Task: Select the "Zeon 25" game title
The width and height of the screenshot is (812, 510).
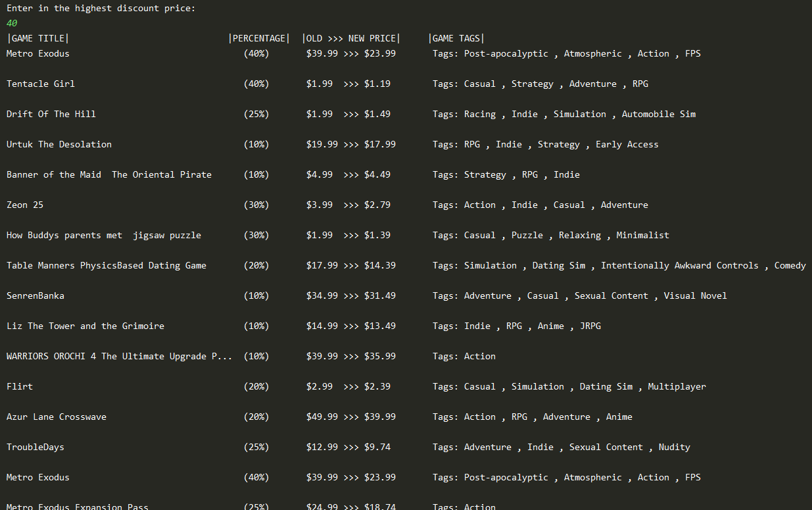Action: [25, 205]
